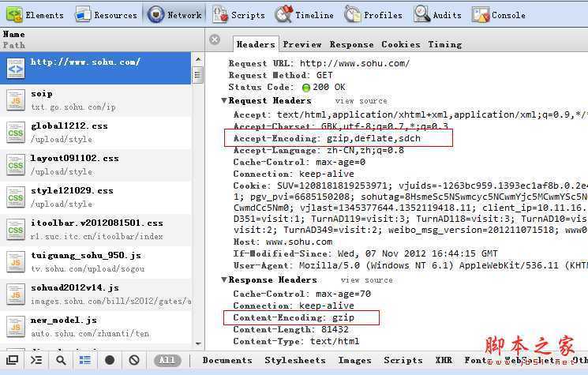The image size is (588, 375).
Task: Open the Console panel
Action: [499, 15]
